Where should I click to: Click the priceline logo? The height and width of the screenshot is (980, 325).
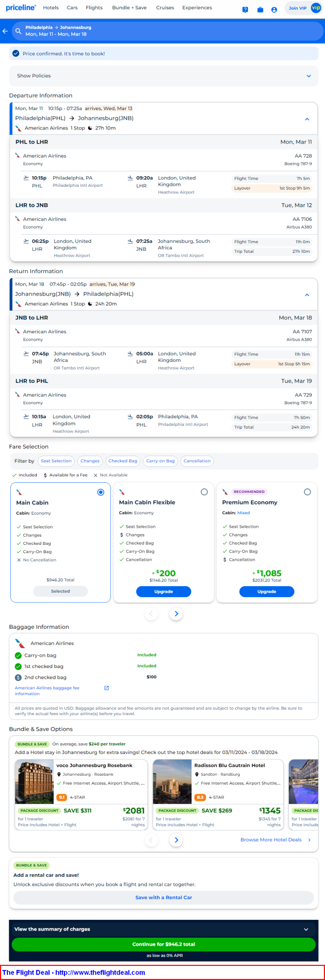pyautogui.click(x=21, y=8)
